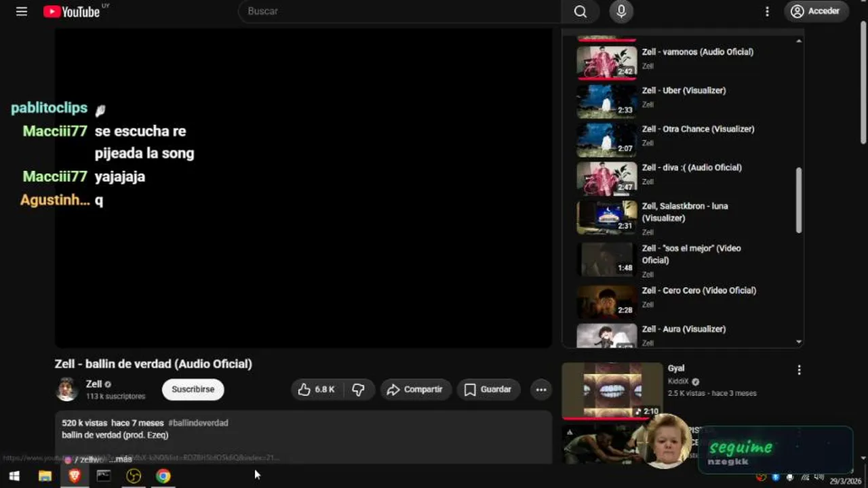868x488 pixels.
Task: Click the search magnifier button
Action: tap(580, 12)
